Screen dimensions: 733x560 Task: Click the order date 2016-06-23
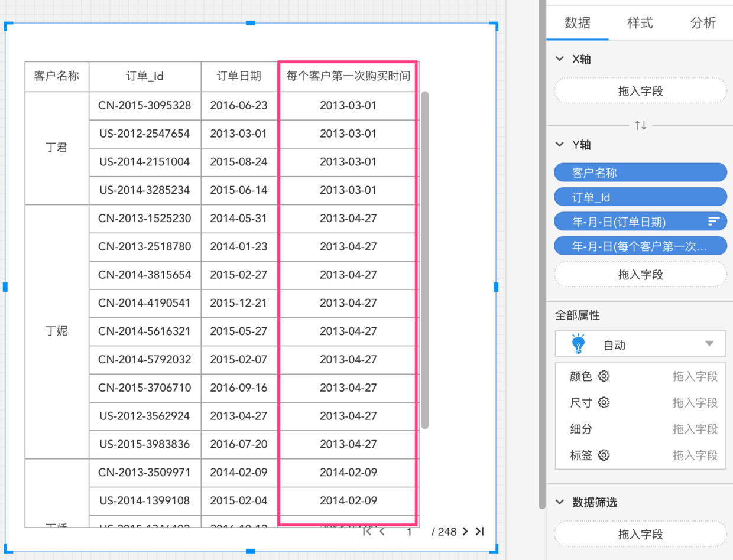tap(239, 105)
